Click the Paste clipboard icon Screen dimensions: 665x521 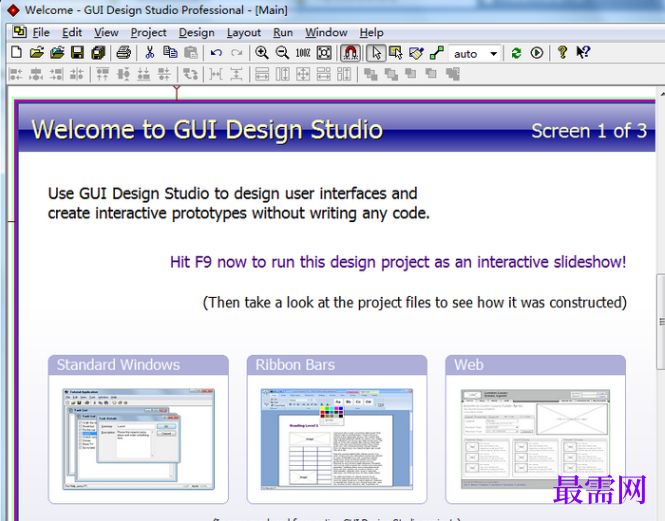click(191, 53)
